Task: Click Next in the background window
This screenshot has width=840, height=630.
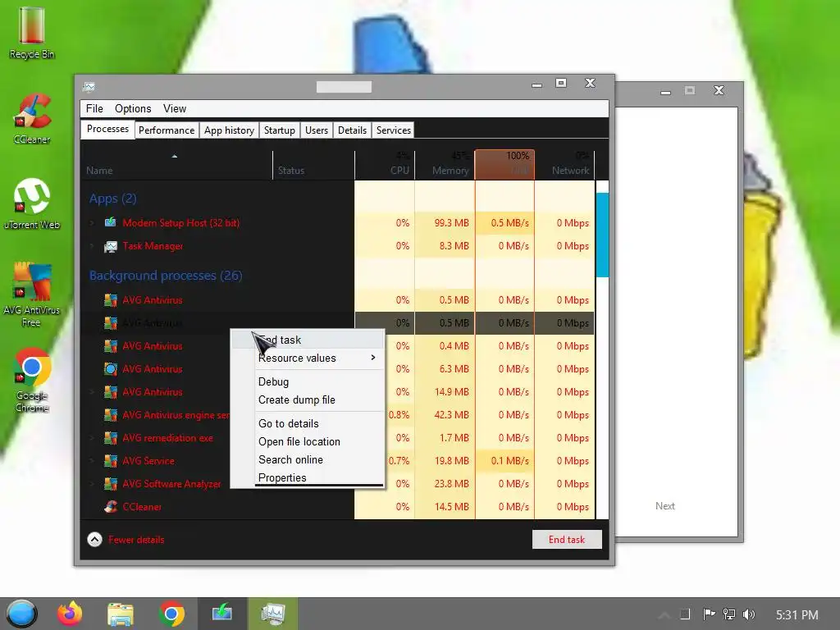Action: tap(664, 505)
